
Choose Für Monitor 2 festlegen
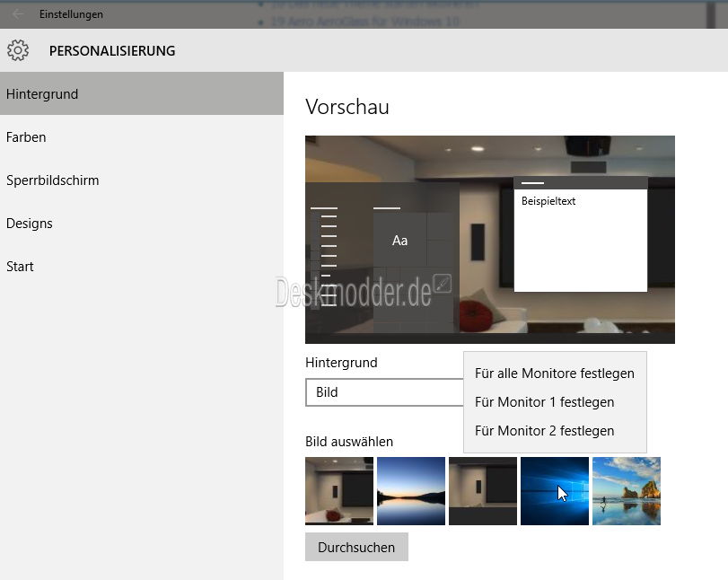click(x=555, y=431)
